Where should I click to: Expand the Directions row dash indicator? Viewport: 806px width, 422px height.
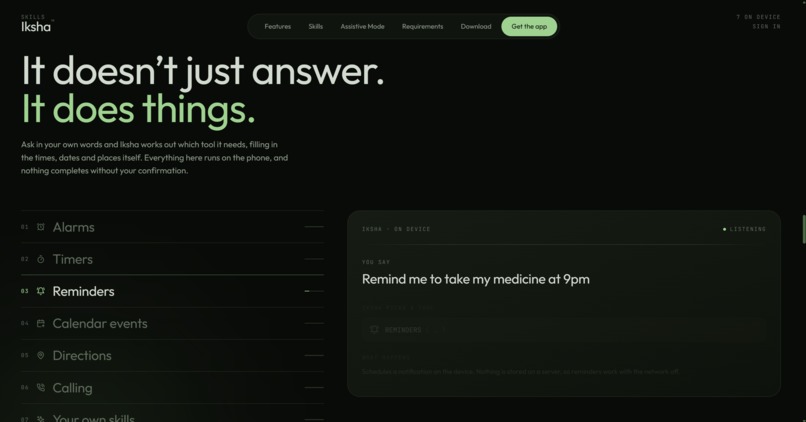tap(314, 355)
